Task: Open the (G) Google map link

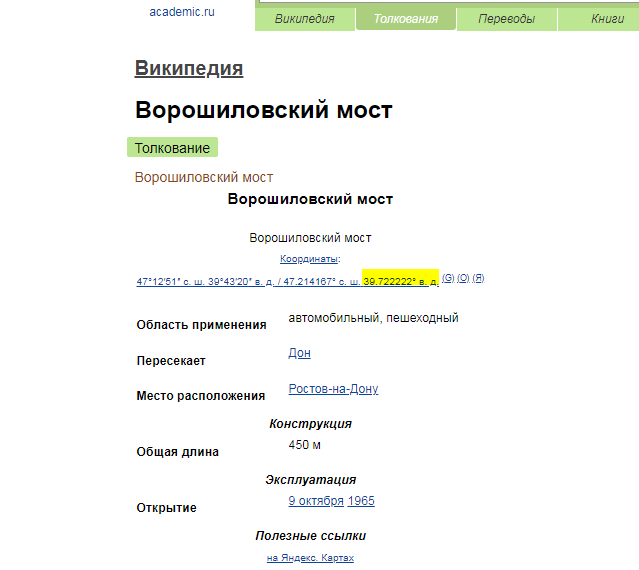Action: (448, 278)
